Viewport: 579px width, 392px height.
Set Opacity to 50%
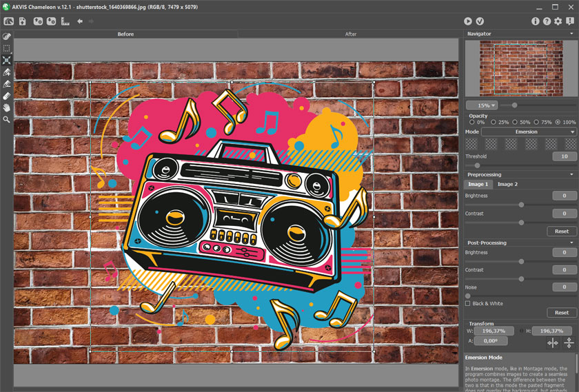click(515, 122)
